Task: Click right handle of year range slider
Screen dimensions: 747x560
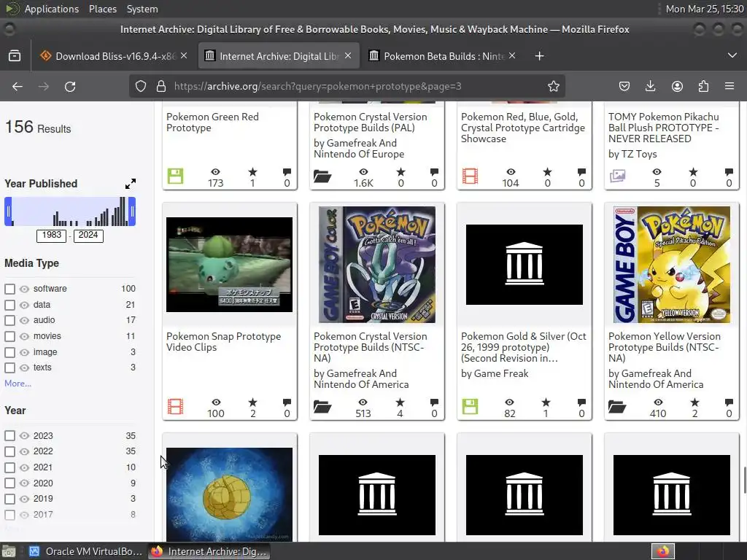Action: point(132,211)
